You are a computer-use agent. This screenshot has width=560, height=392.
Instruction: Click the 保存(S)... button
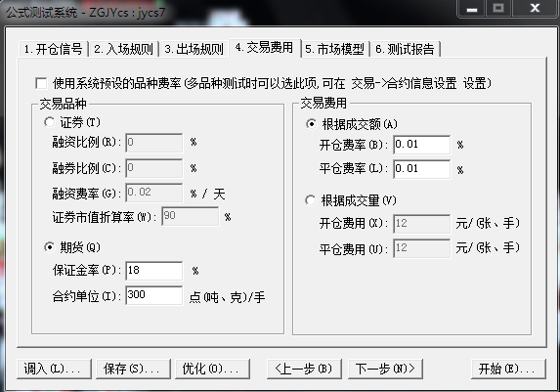coord(133,369)
